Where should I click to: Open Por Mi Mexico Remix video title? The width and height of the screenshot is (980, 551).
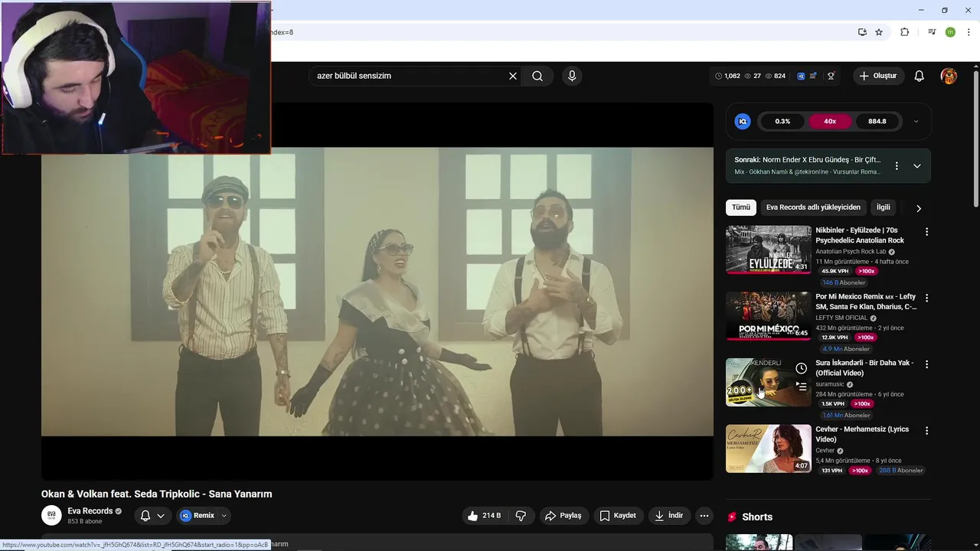pos(866,302)
